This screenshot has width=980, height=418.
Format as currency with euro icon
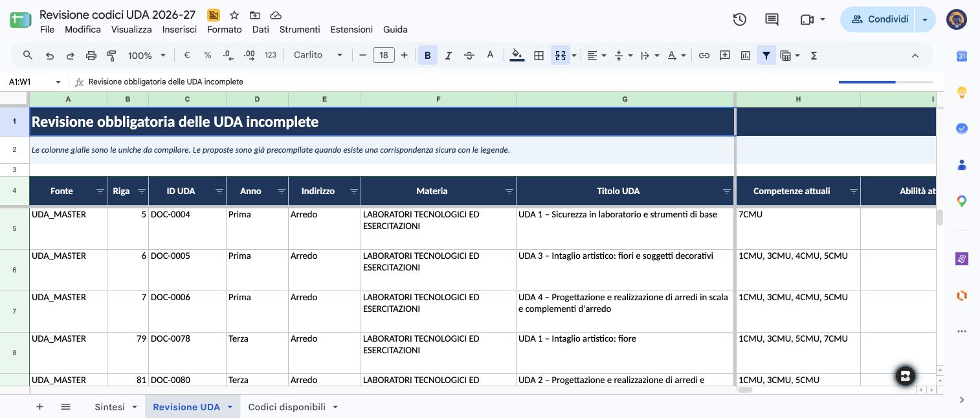(187, 56)
